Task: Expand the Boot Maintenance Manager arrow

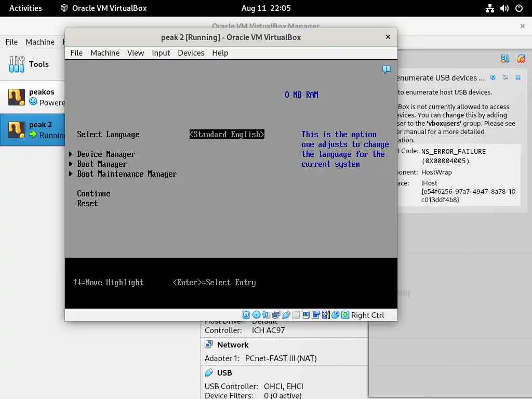Action: coord(71,174)
